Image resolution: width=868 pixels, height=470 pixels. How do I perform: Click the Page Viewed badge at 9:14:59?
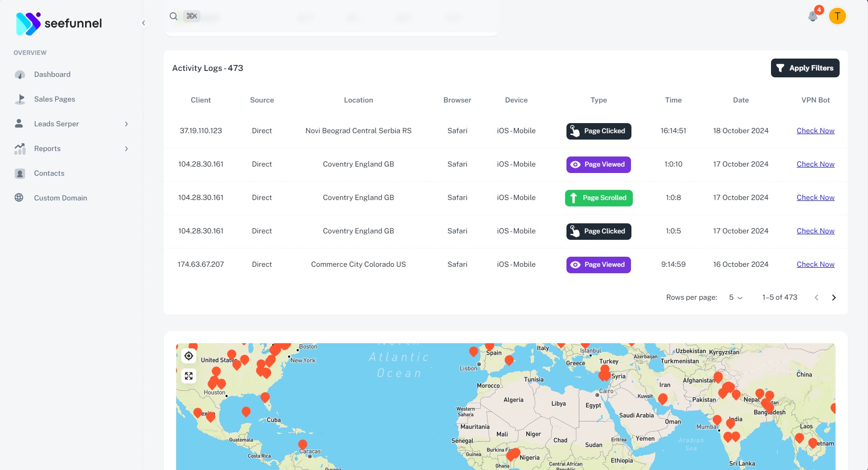[598, 265]
